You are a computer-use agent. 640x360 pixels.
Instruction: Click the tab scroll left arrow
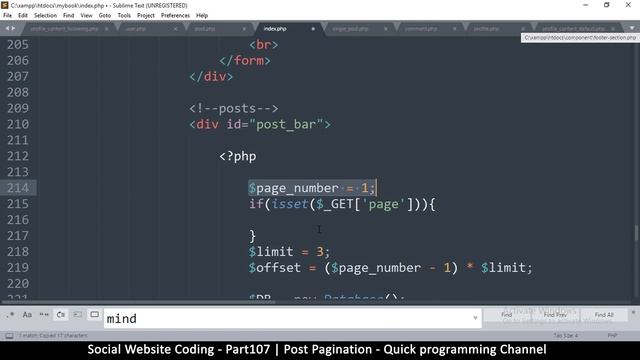click(7, 28)
